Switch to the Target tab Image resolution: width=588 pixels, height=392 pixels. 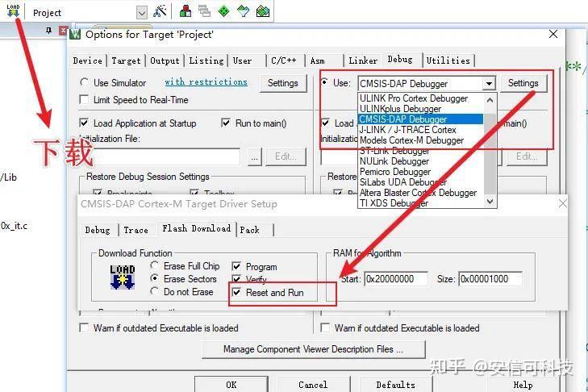[x=126, y=60]
